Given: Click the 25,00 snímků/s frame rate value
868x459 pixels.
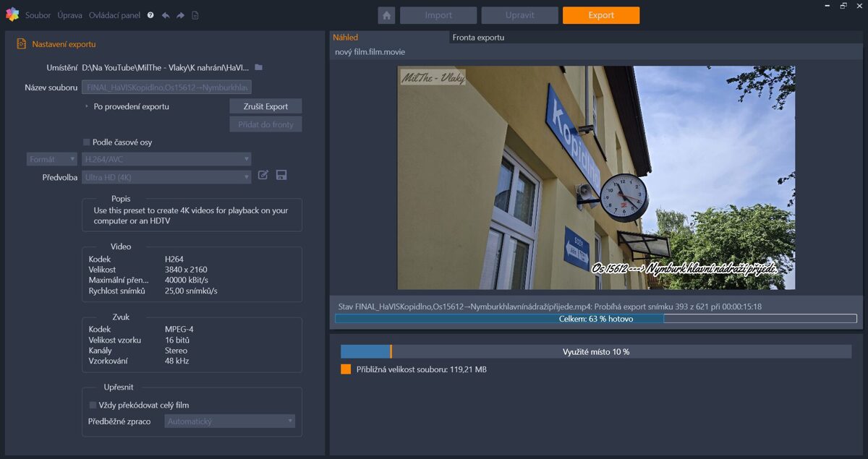Looking at the screenshot, I should (191, 291).
